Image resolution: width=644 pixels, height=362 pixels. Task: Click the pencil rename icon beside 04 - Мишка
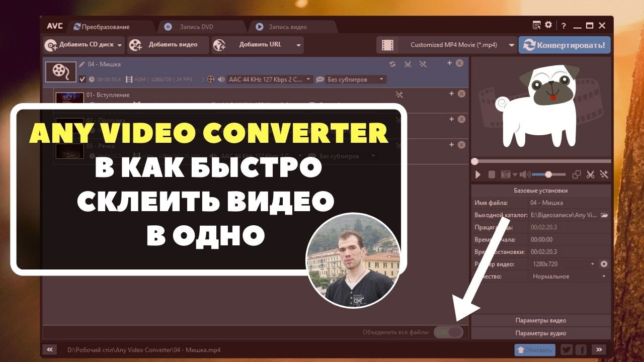(82, 64)
